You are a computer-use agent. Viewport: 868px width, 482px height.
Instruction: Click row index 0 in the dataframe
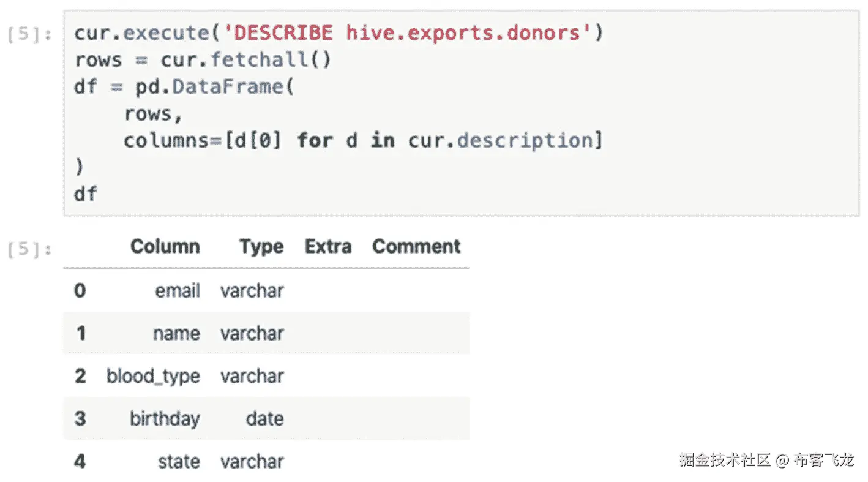click(80, 290)
